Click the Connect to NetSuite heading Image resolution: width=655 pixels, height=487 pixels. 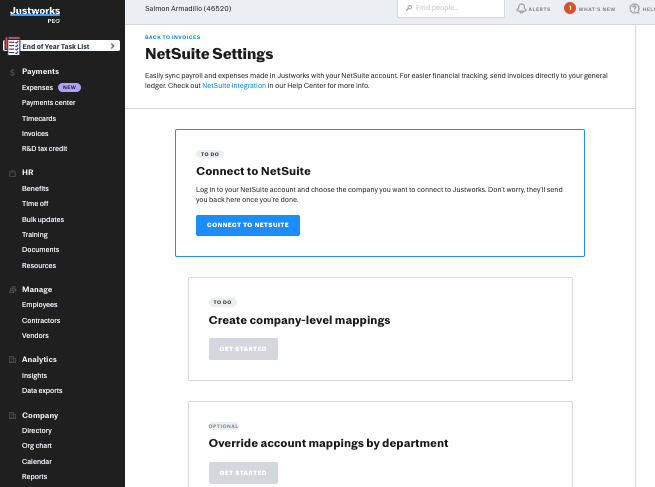253,171
